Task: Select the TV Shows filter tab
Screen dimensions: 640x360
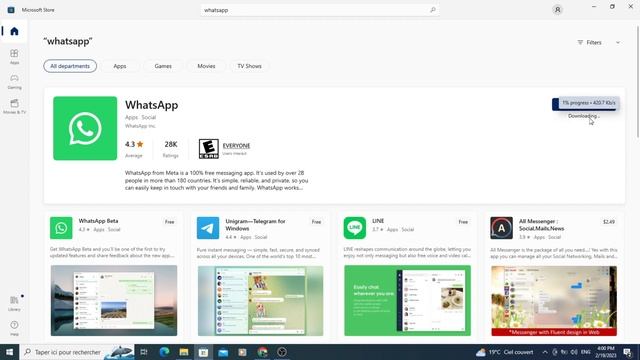Action: pyautogui.click(x=249, y=66)
